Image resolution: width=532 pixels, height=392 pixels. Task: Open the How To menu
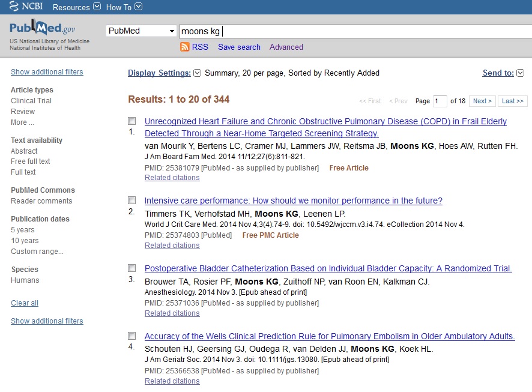tap(118, 7)
